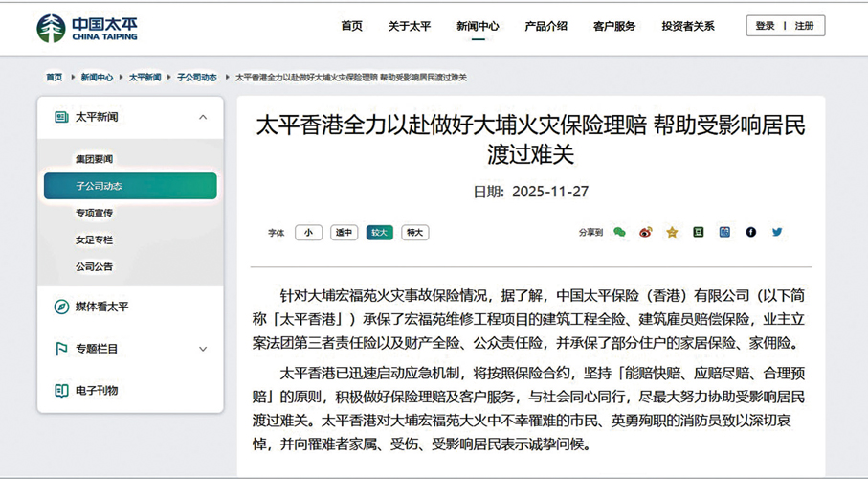
Task: Open 新闻中心 in top navigation
Action: 478,26
